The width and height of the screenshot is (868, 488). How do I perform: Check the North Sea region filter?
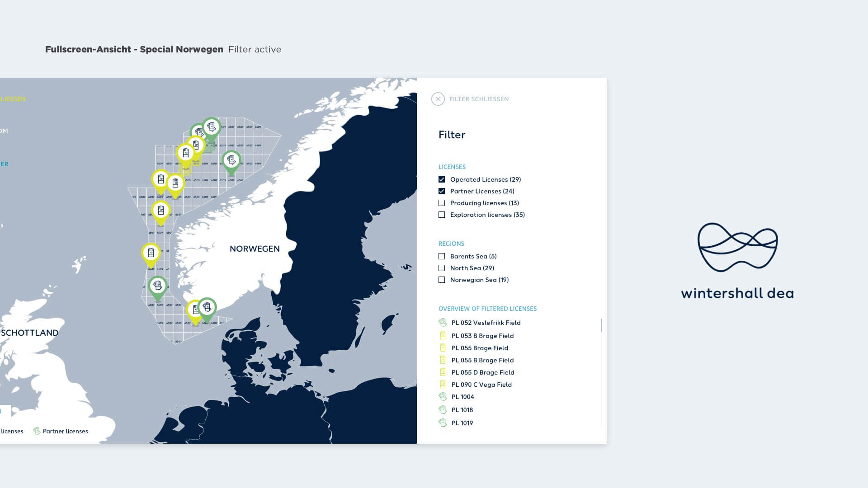(x=442, y=268)
